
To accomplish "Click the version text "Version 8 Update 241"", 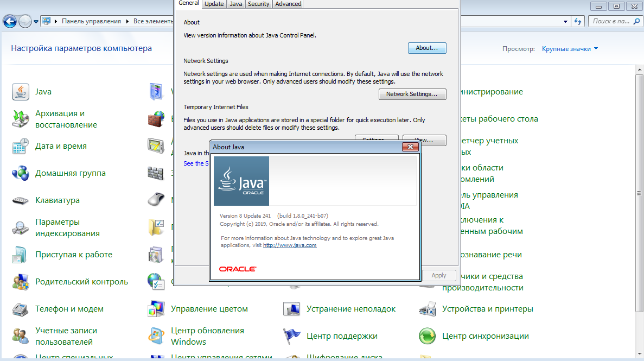I will (x=245, y=216).
